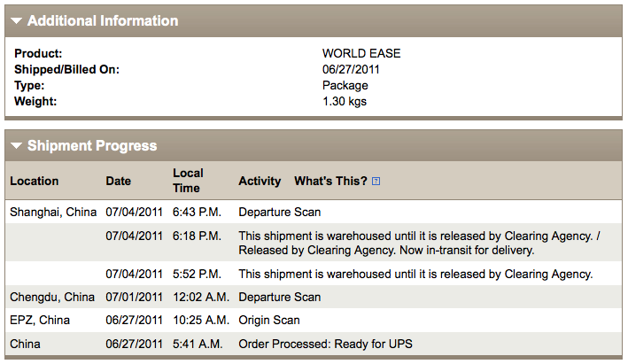628x364 pixels.
Task: Click the 1.30 kgs weight value
Action: tap(344, 101)
